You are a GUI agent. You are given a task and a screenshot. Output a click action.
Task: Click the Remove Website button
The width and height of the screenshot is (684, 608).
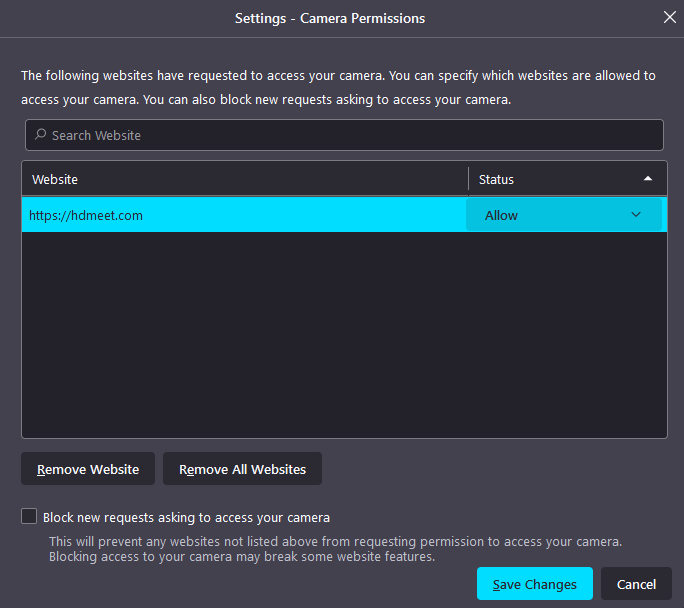[x=88, y=469]
